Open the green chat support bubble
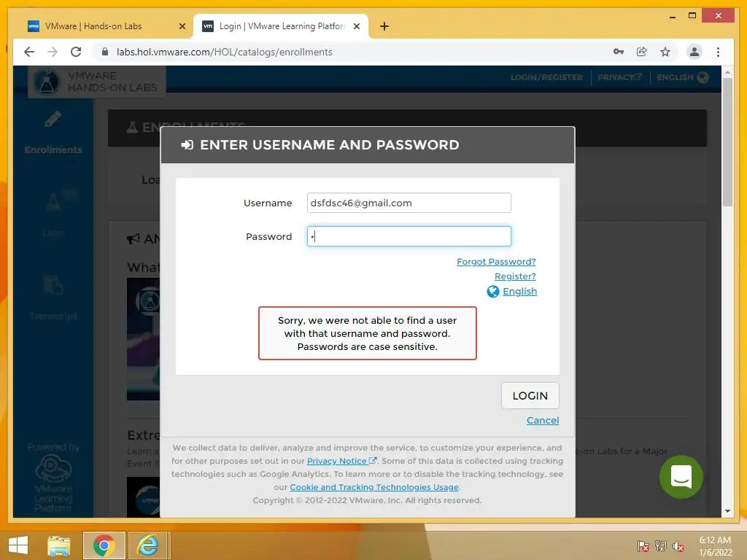 tap(681, 477)
